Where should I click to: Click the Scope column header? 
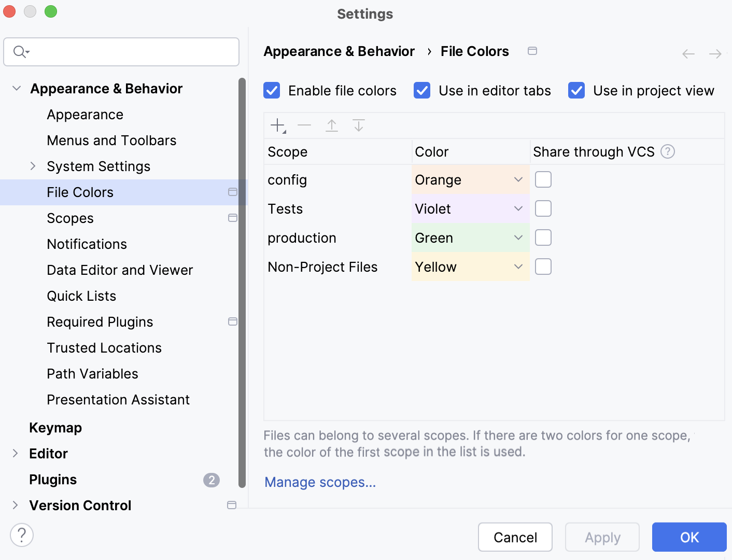tap(338, 151)
